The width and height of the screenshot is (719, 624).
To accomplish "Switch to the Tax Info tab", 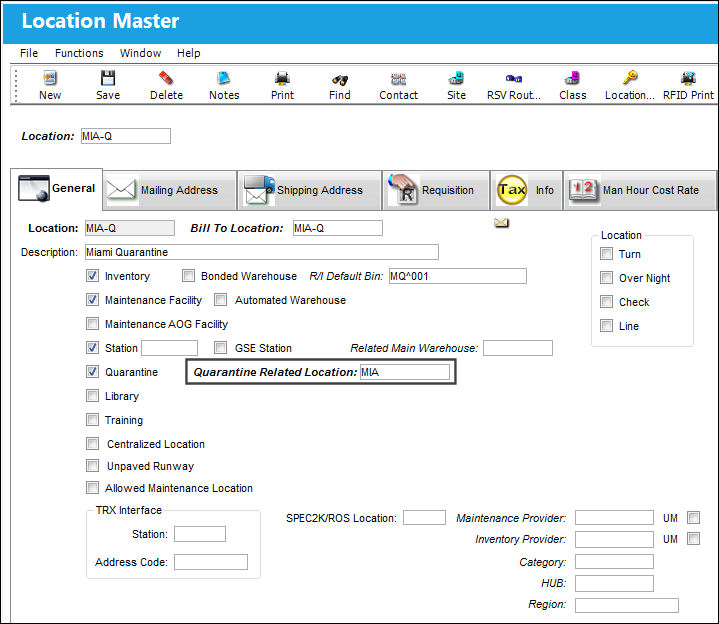I will [x=526, y=190].
